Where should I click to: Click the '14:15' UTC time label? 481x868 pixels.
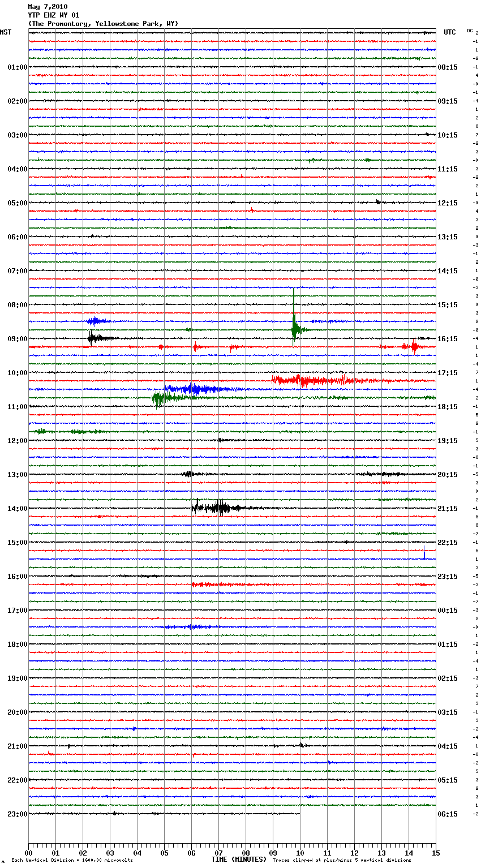coord(448,271)
